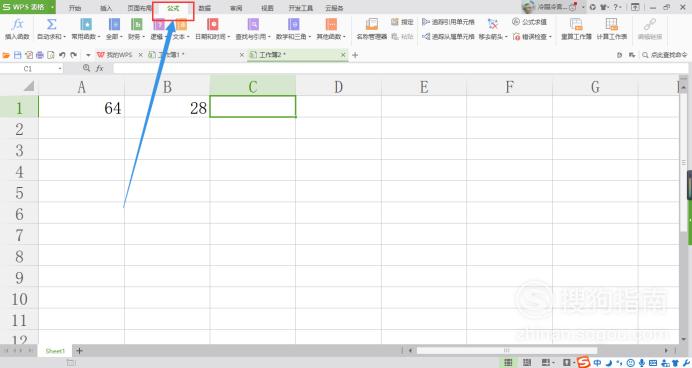This screenshot has width=692, height=368.
Task: Open the Cloud Services (云服务) tab
Action: click(x=334, y=8)
